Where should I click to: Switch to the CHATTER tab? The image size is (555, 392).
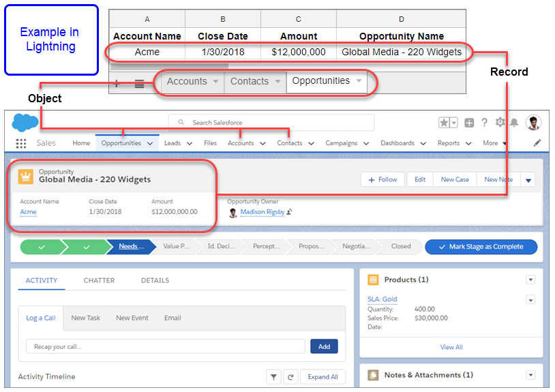pyautogui.click(x=99, y=281)
